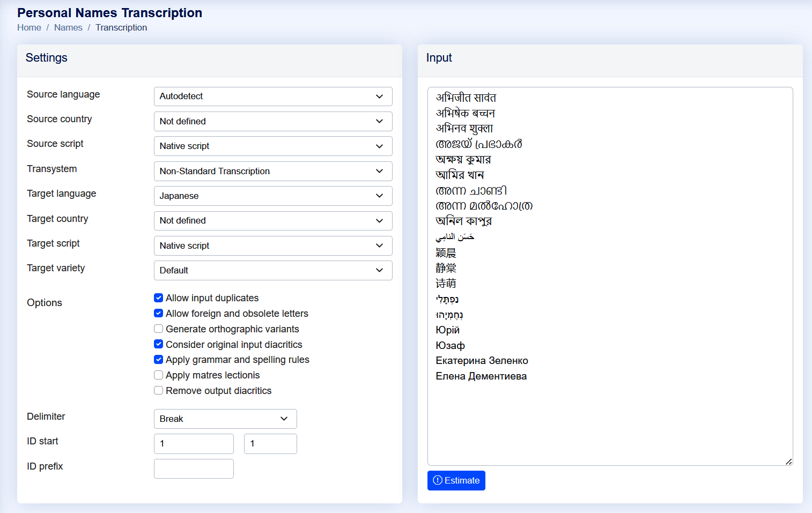Click the Delimiter label
812x513 pixels.
(46, 417)
